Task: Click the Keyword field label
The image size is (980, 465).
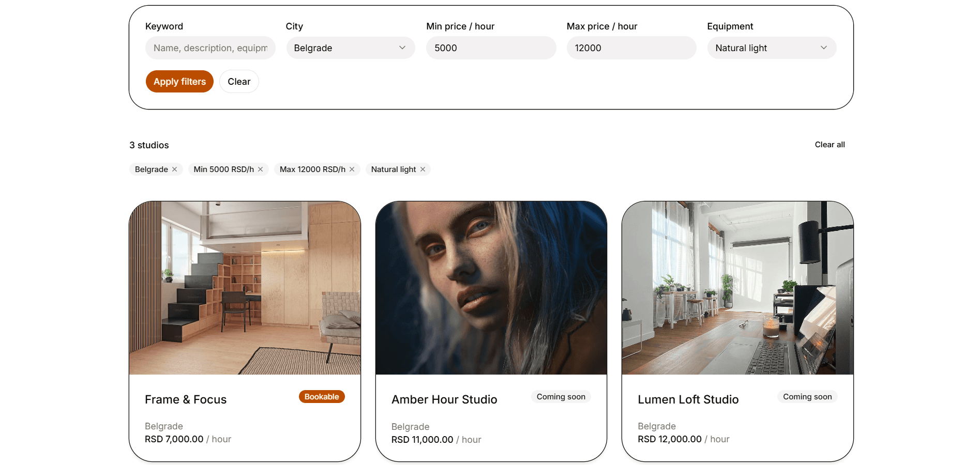Action: pos(164,26)
